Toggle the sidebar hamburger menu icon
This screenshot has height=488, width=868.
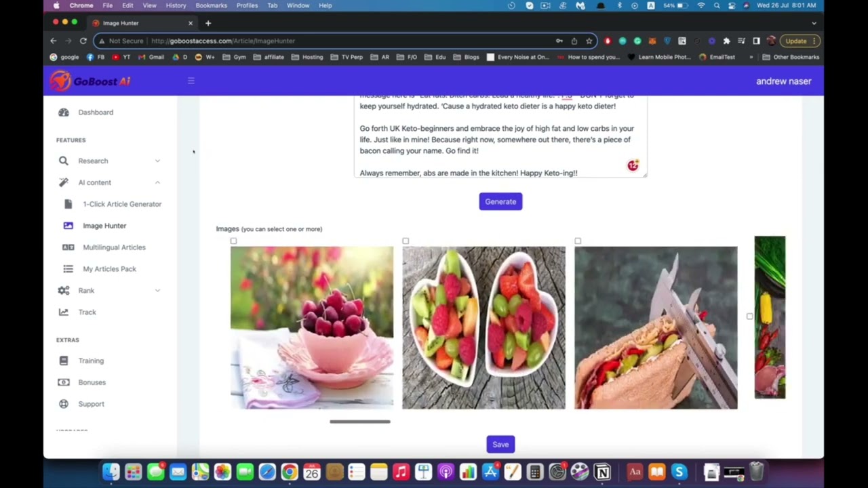coord(191,81)
